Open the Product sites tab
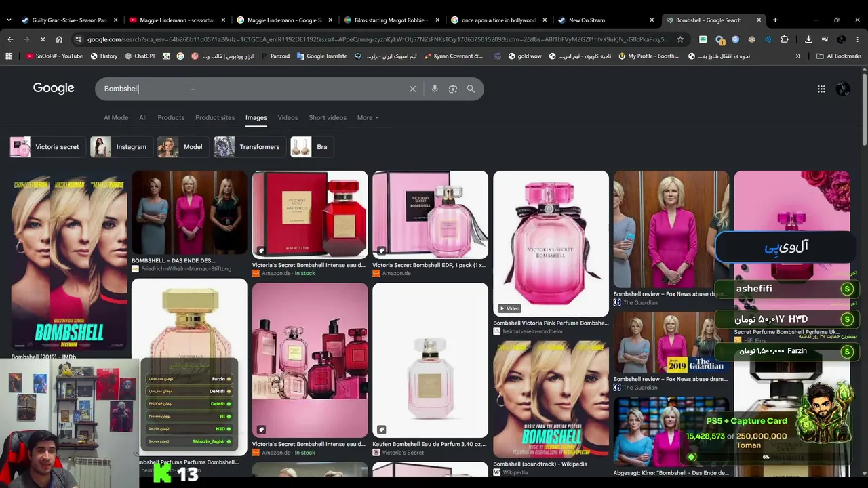The height and width of the screenshot is (488, 868). pyautogui.click(x=215, y=118)
